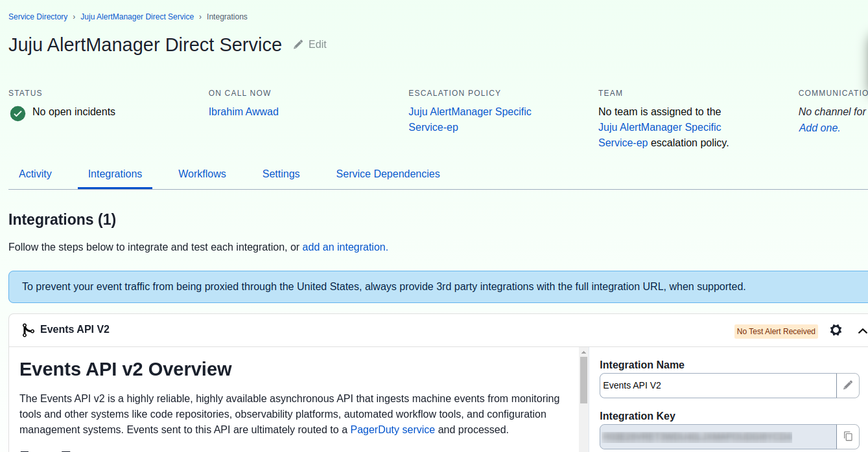Click the pencil icon to rename integration
The width and height of the screenshot is (868, 452).
(848, 385)
